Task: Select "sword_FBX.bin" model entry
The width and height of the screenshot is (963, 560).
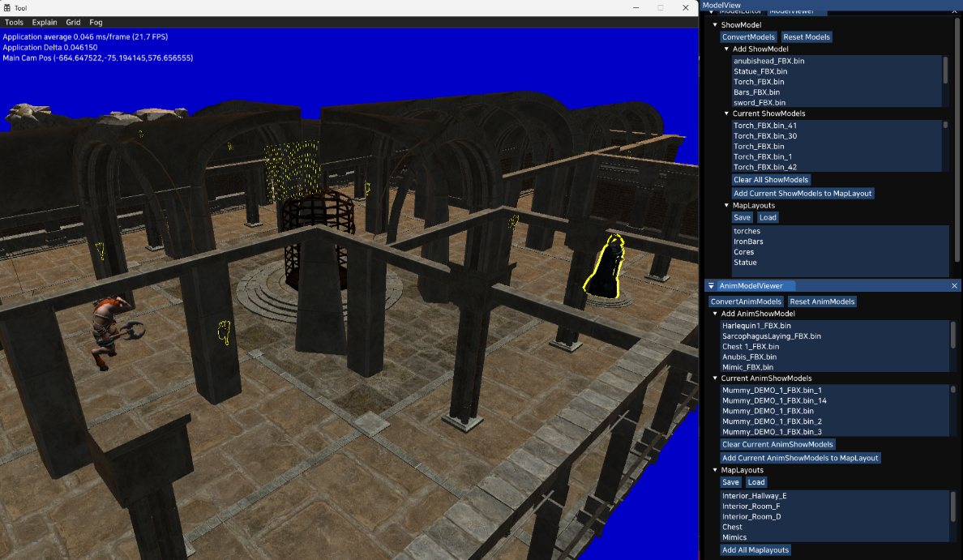Action: [x=837, y=103]
